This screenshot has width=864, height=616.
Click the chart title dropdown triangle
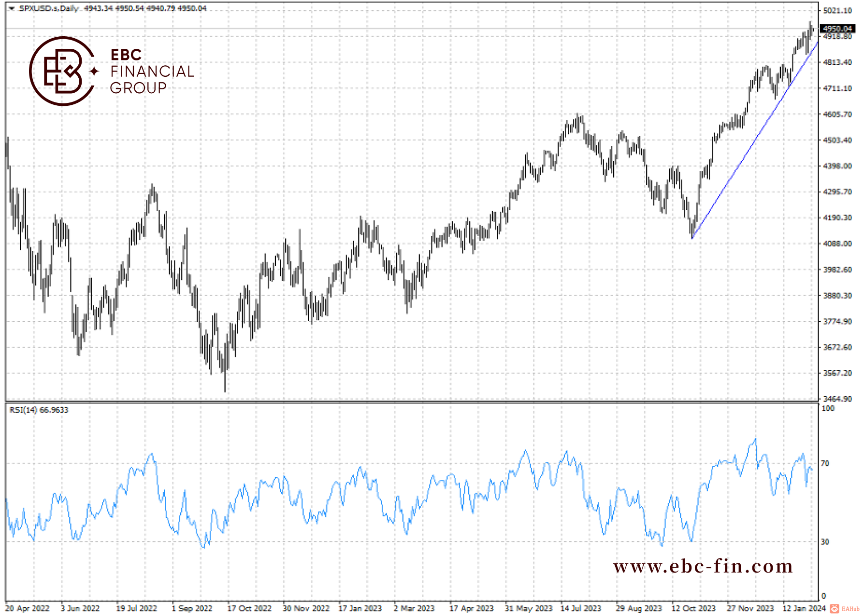point(12,8)
